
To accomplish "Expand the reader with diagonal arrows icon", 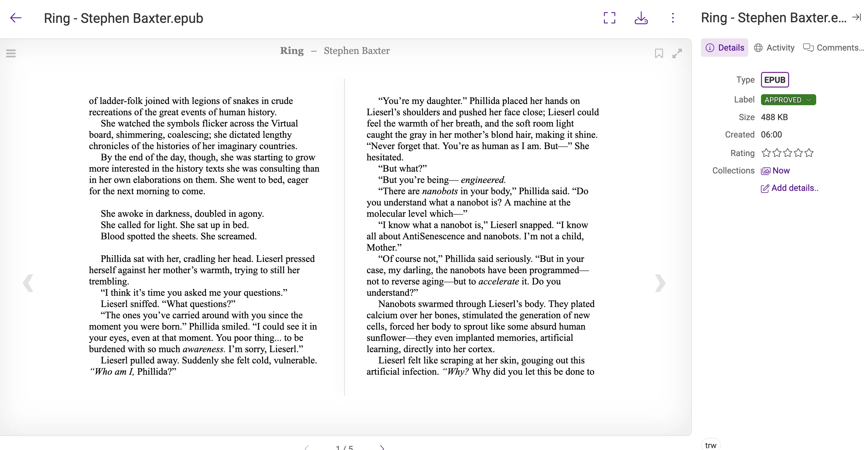I will click(677, 53).
